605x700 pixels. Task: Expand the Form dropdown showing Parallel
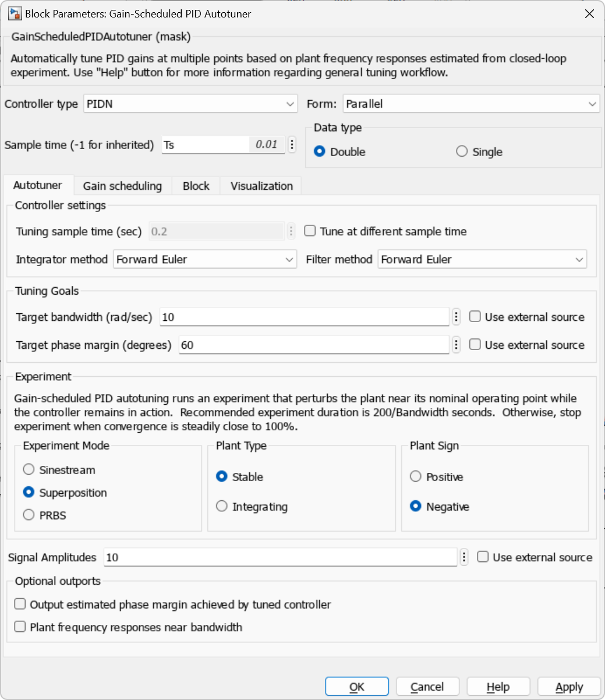pyautogui.click(x=471, y=104)
